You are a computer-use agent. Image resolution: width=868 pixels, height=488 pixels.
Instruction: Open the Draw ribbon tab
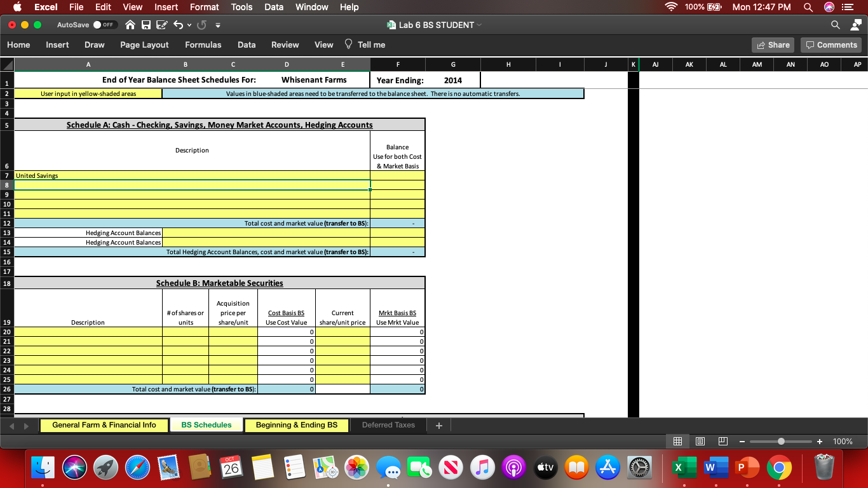tap(95, 44)
